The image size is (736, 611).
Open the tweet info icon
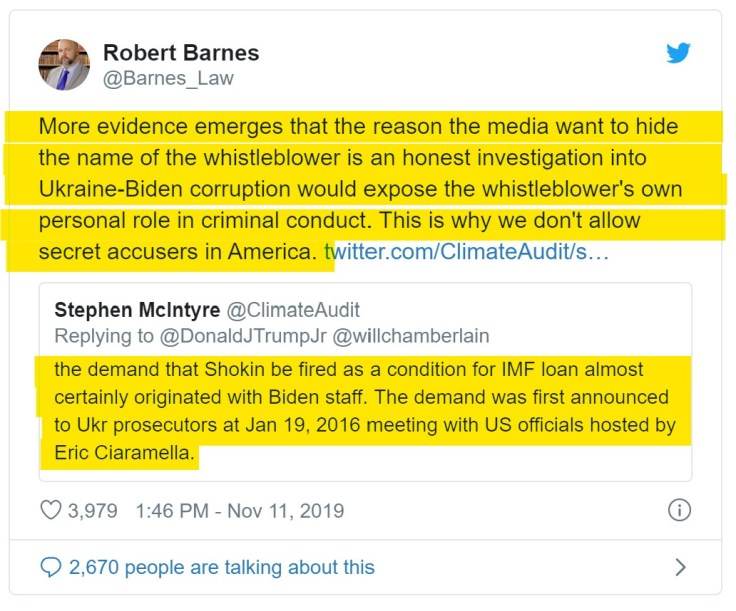pos(679,511)
